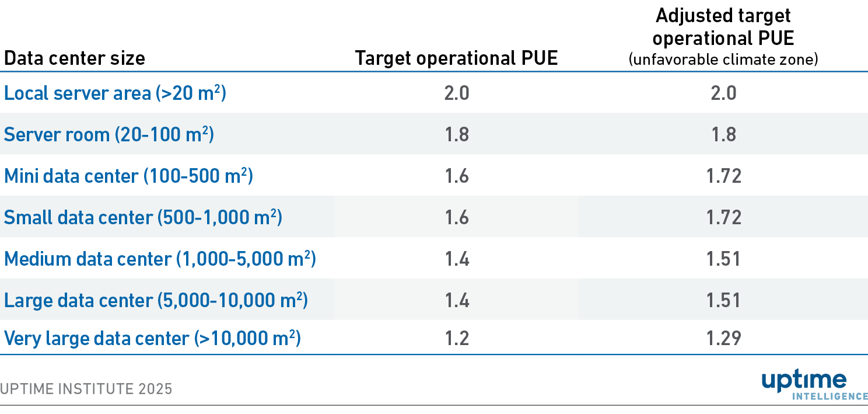Image resolution: width=868 pixels, height=414 pixels.
Task: Click the 'UPTIME INSTITUTE 2025' footer text
Action: click(86, 389)
